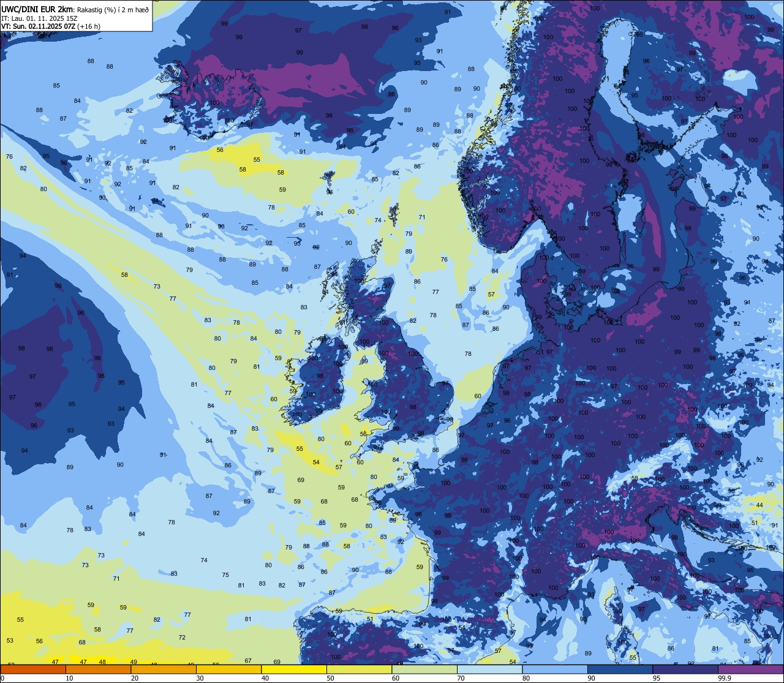Click the '95' legend scale label
Image resolution: width=784 pixels, height=683 pixels.
657,678
